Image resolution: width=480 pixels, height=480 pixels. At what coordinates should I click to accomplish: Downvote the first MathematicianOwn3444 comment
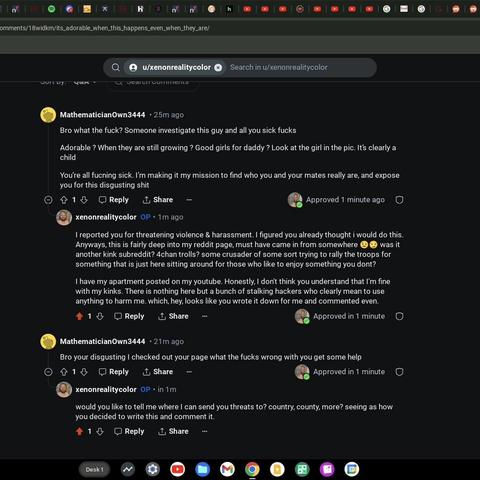click(x=84, y=200)
